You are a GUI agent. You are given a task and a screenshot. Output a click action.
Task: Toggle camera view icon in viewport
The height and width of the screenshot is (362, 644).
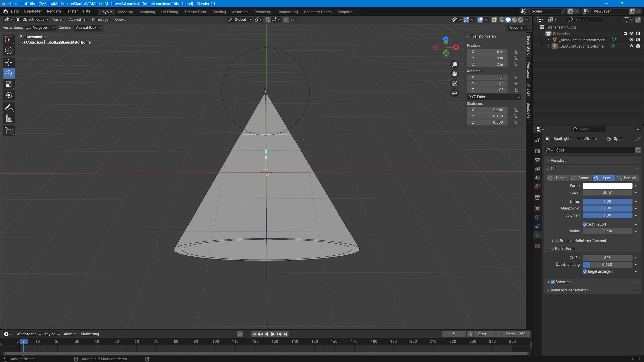[454, 83]
